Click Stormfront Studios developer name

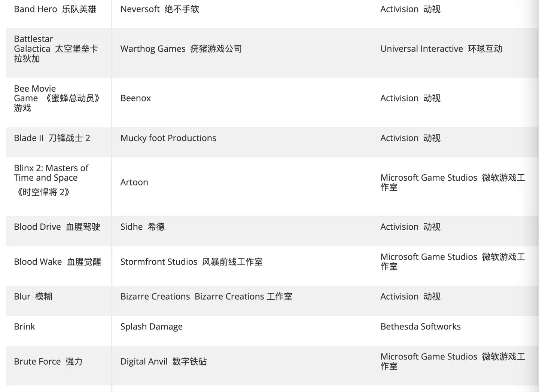[191, 261]
